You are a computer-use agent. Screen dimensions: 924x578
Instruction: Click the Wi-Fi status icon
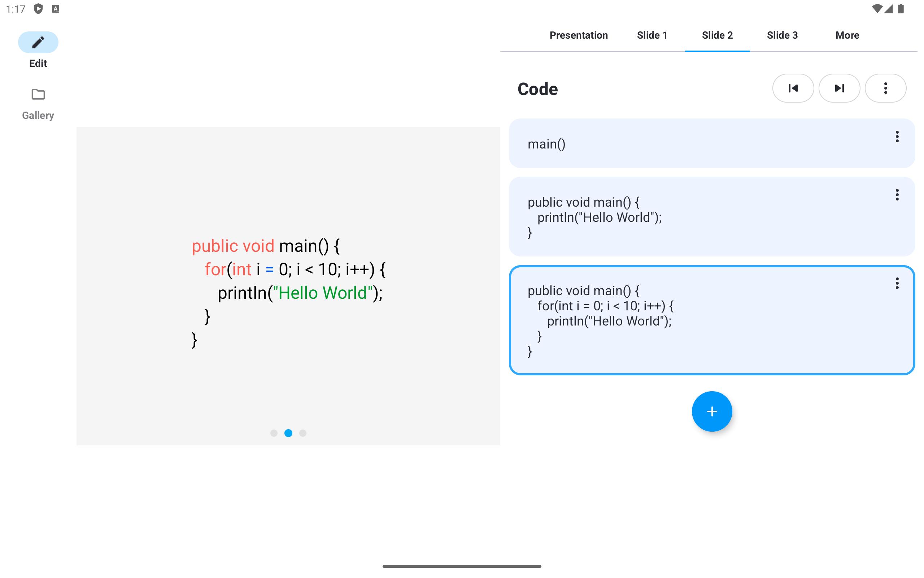[877, 8]
